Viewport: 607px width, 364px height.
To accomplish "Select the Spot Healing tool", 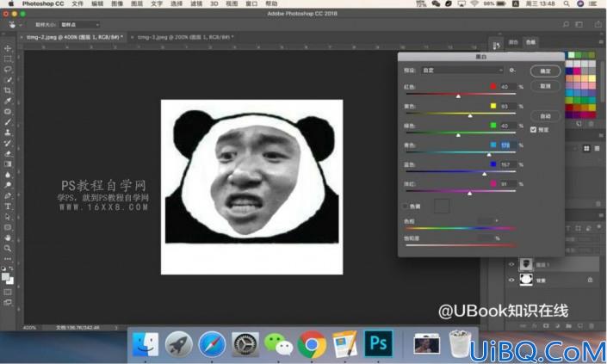I will pyautogui.click(x=8, y=111).
